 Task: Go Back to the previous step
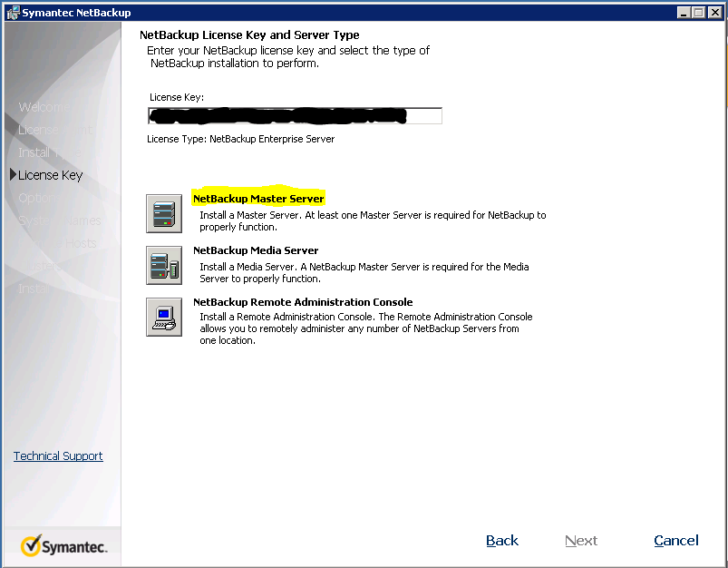click(x=502, y=541)
